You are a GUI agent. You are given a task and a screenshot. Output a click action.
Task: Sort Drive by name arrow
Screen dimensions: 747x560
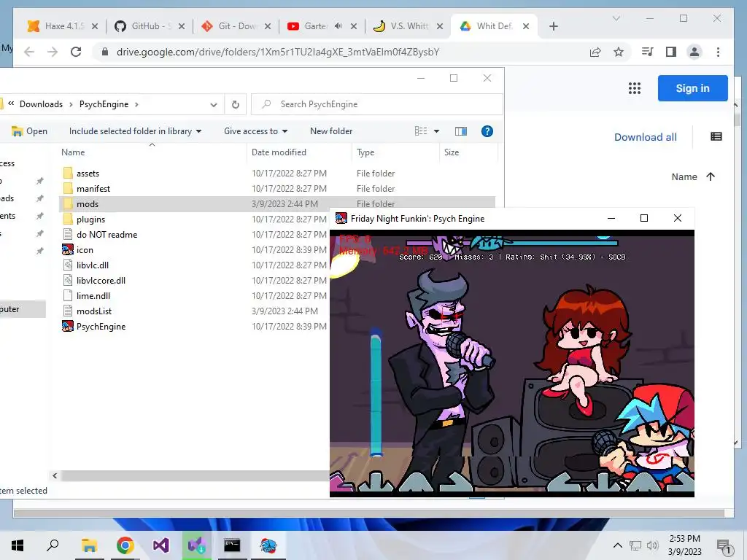[x=711, y=176]
